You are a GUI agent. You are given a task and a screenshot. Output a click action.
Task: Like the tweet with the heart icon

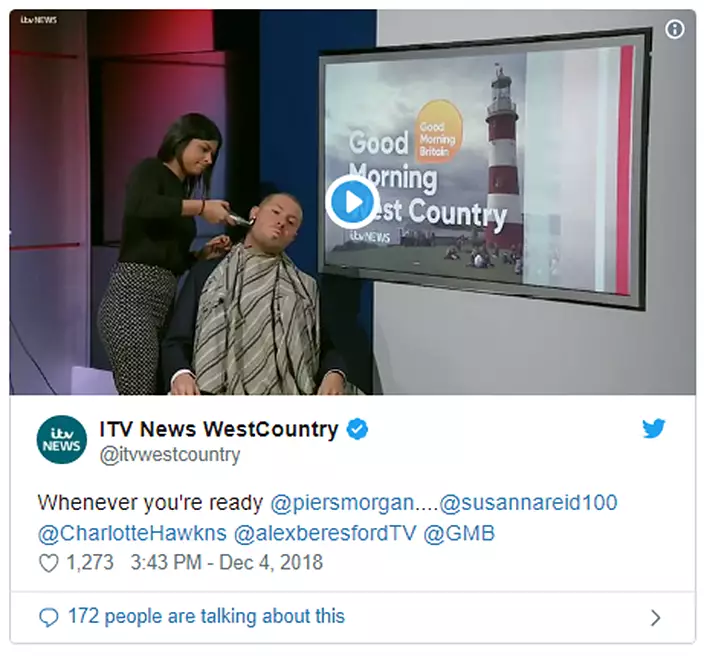click(x=48, y=563)
